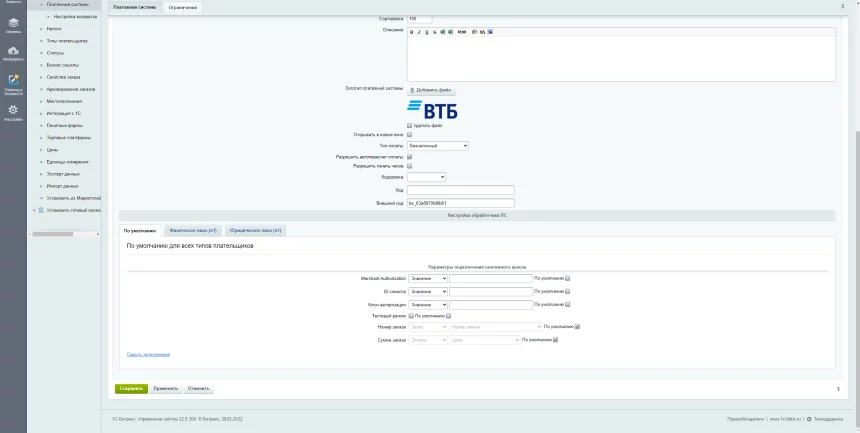
Task: Click the VTB logo image
Action: click(x=432, y=110)
